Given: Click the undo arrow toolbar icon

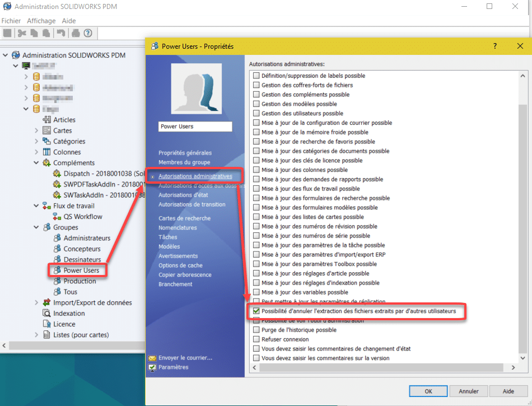Looking at the screenshot, I should pos(61,33).
